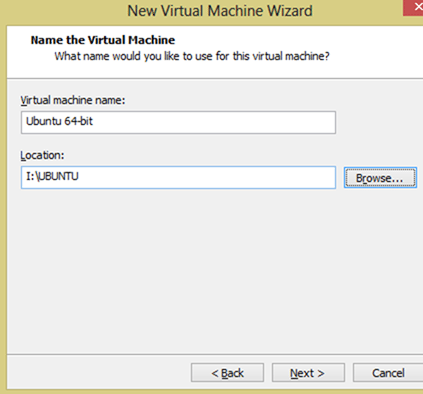Image resolution: width=423 pixels, height=394 pixels.
Task: Click the New Virtual Machine Wizard title bar
Action: tap(220, 11)
